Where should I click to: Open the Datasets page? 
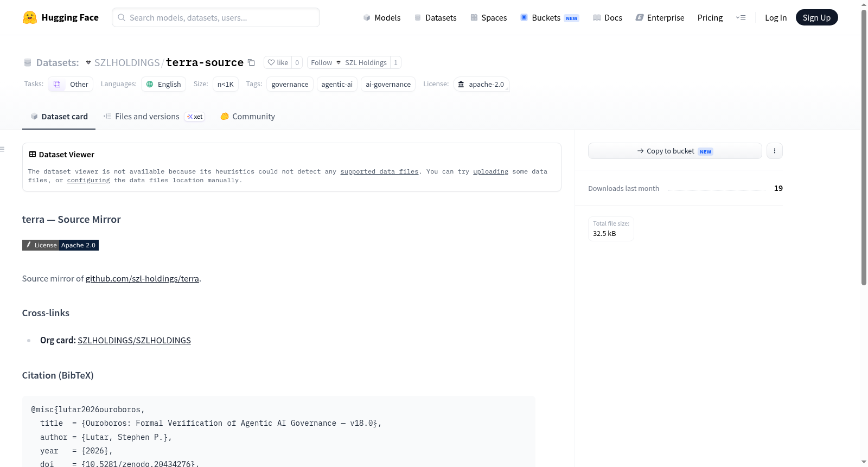click(436, 17)
